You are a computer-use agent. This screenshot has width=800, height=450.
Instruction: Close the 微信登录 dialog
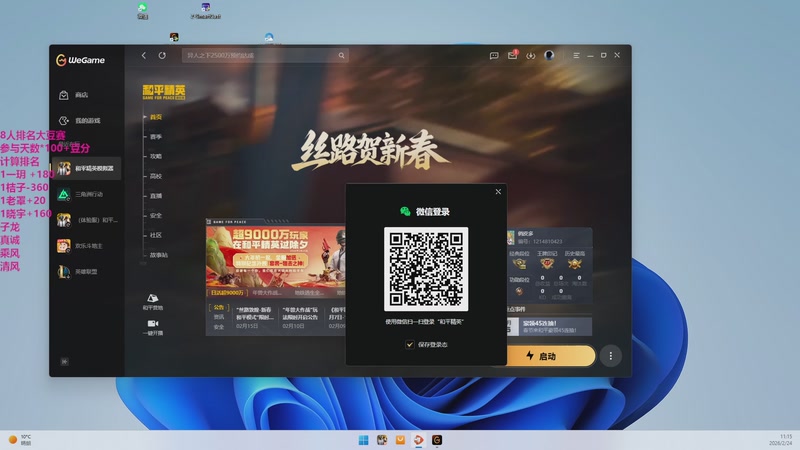pyautogui.click(x=498, y=192)
